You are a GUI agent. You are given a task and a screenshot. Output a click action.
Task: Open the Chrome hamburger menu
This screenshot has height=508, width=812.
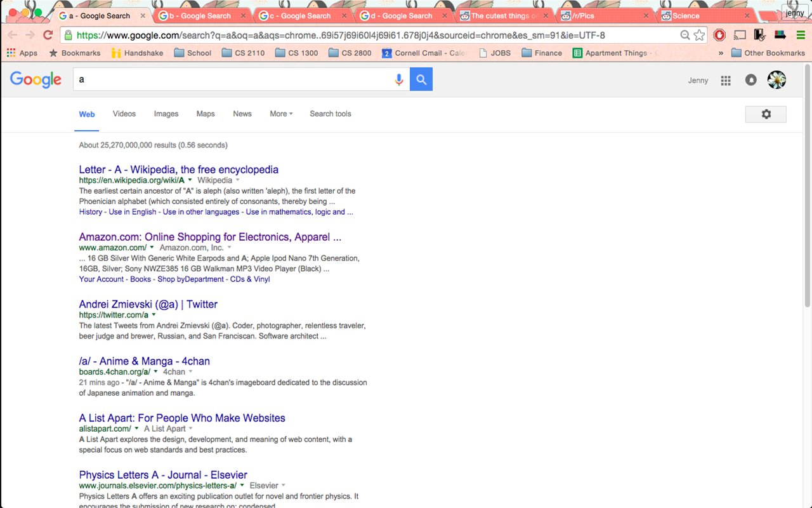pos(801,36)
